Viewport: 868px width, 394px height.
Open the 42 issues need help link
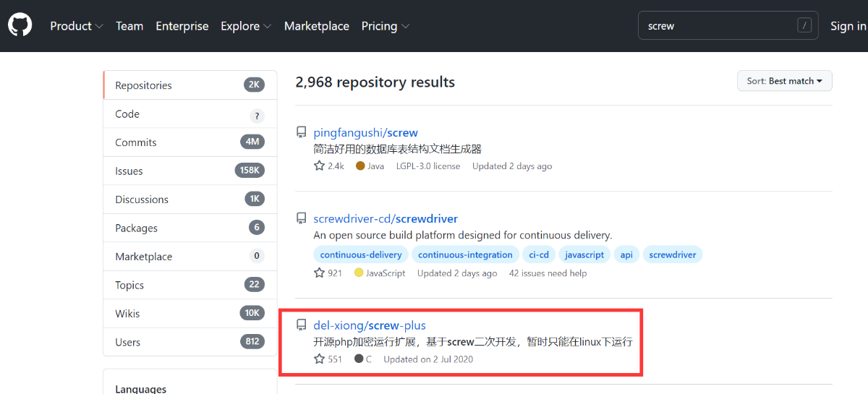click(548, 273)
